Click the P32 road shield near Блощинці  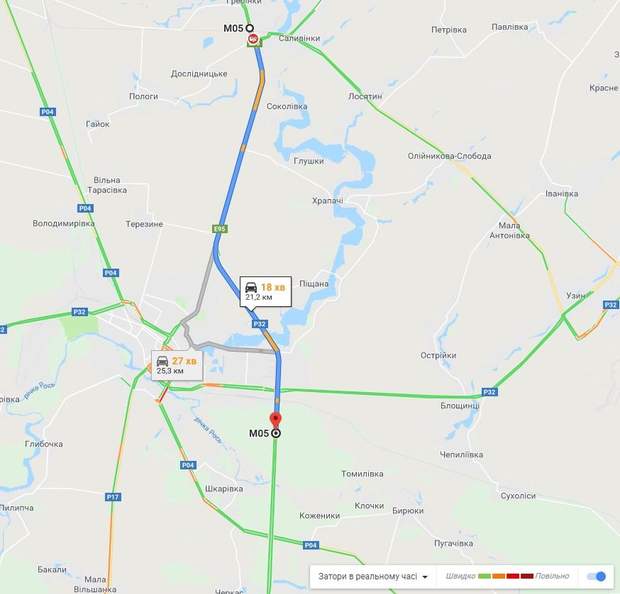489,392
